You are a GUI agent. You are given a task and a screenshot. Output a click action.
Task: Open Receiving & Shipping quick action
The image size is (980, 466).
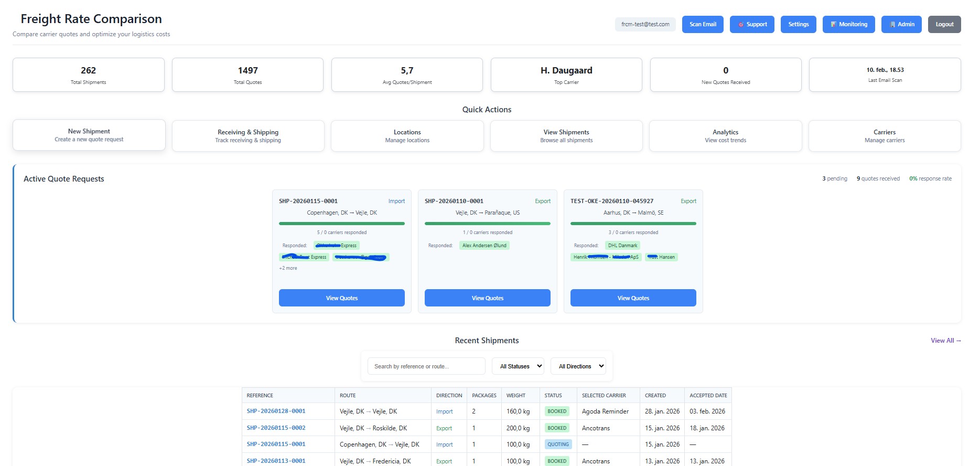coord(248,136)
